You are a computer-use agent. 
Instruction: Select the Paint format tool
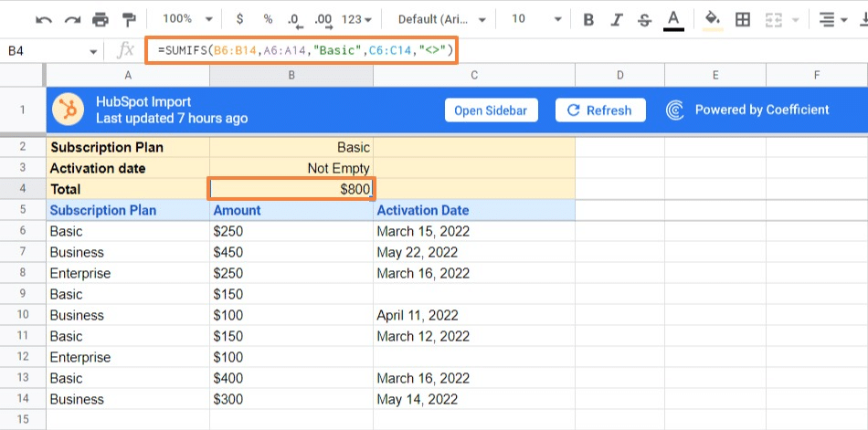127,19
